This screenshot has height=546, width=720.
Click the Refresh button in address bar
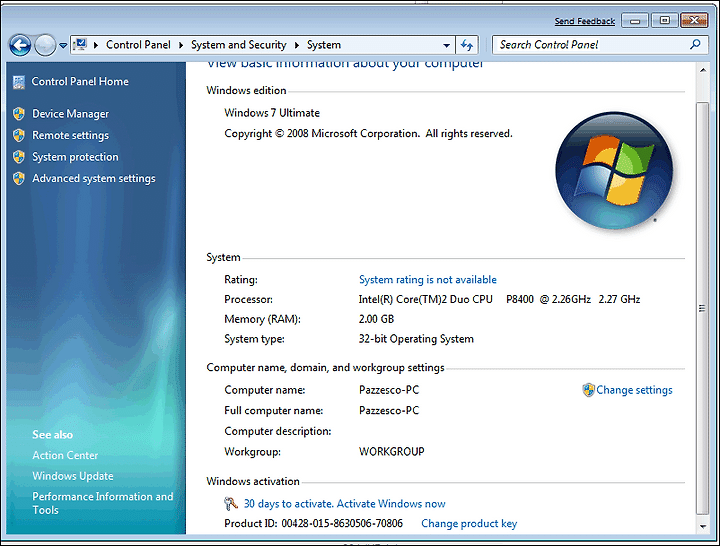[x=467, y=45]
